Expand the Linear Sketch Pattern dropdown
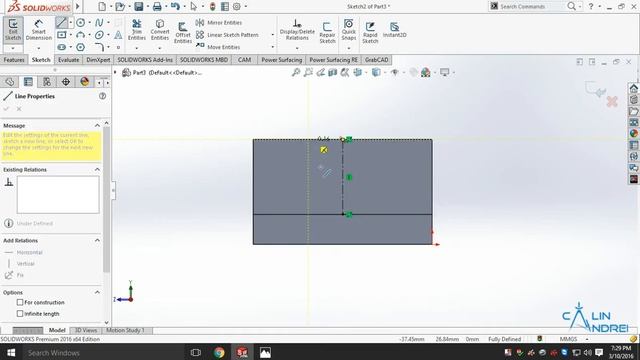The width and height of the screenshot is (640, 360). click(273, 35)
